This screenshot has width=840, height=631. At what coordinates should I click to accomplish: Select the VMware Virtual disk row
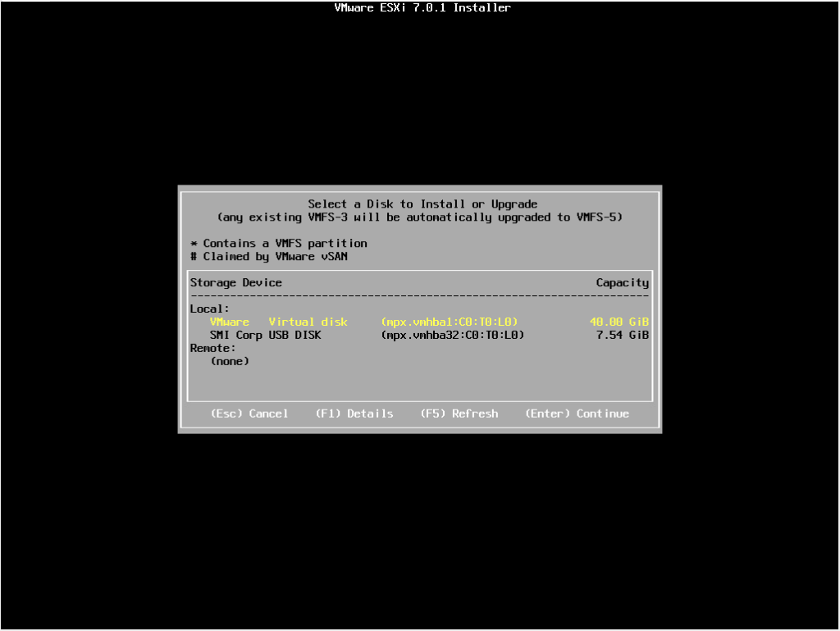pyautogui.click(x=428, y=322)
